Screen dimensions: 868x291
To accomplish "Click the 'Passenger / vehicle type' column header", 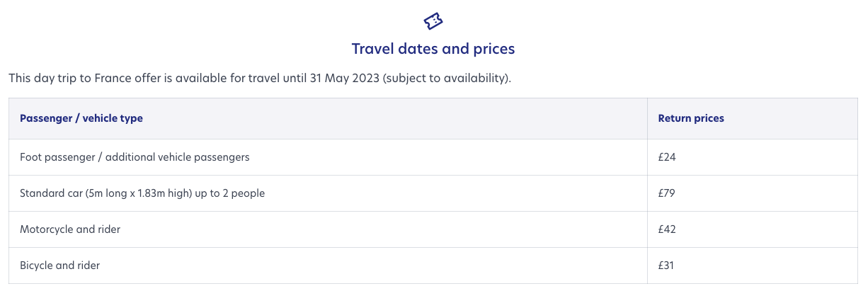I will (x=81, y=118).
